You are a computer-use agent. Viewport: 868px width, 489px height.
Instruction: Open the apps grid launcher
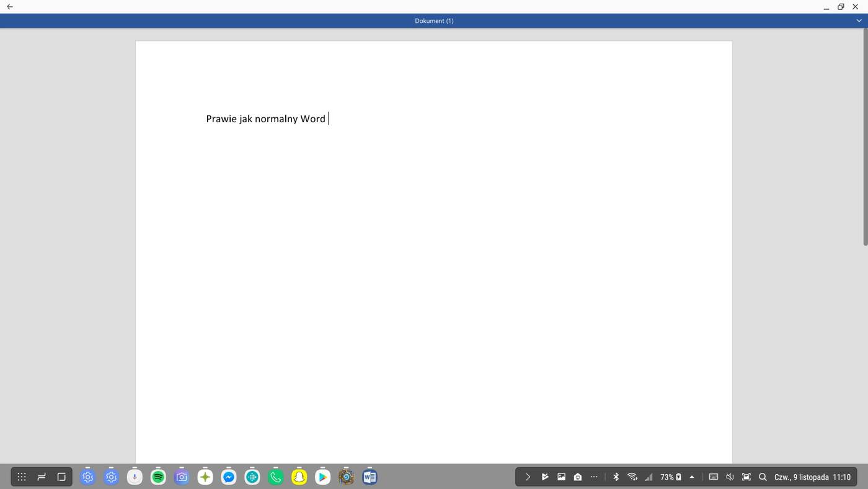pos(22,477)
